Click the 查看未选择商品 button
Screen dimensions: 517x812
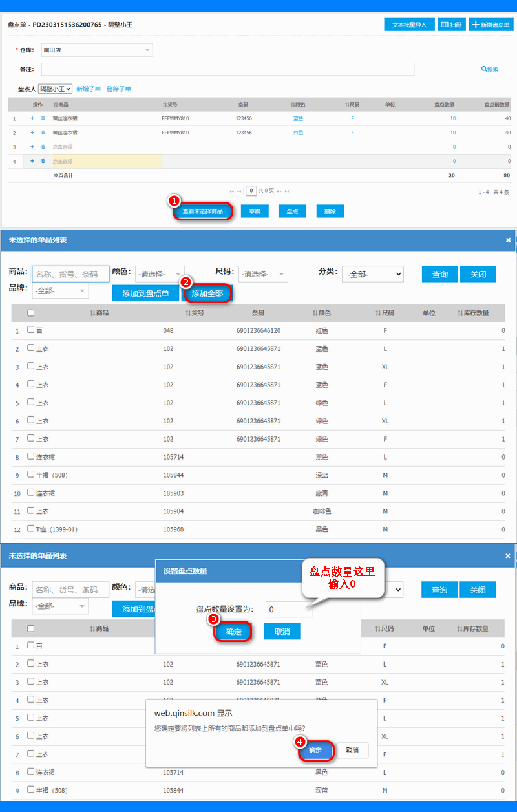(202, 211)
